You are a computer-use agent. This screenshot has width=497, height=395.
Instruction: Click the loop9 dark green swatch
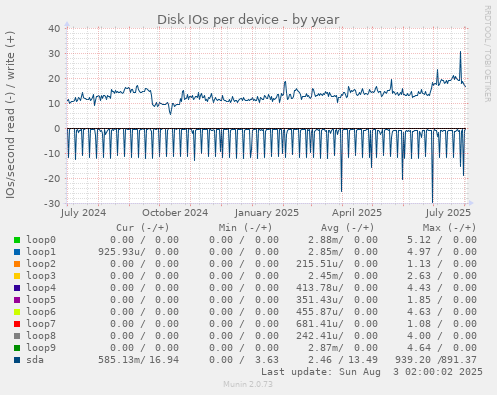pos(17,348)
